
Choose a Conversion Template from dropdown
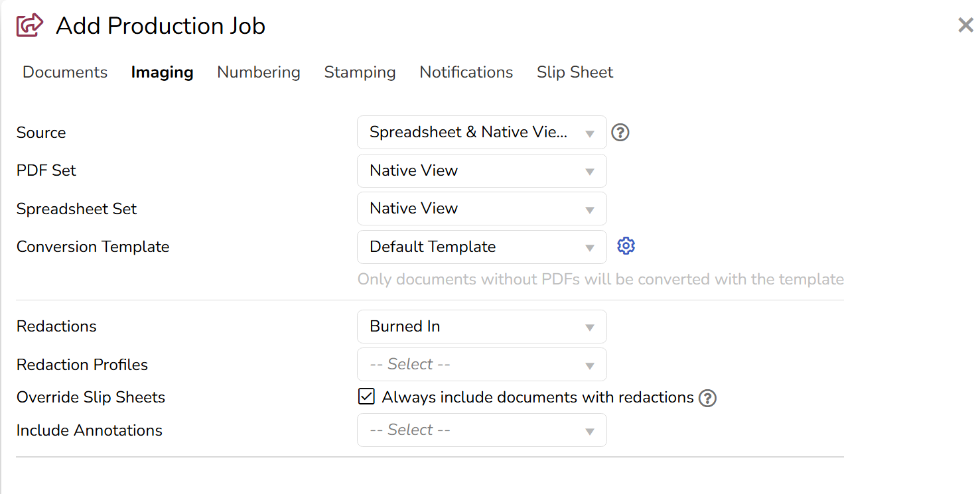pos(481,247)
